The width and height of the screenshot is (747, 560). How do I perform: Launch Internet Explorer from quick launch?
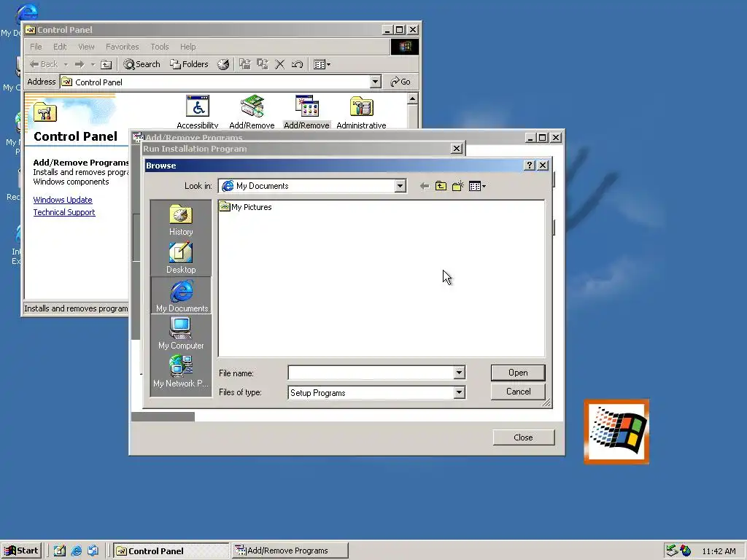76,551
